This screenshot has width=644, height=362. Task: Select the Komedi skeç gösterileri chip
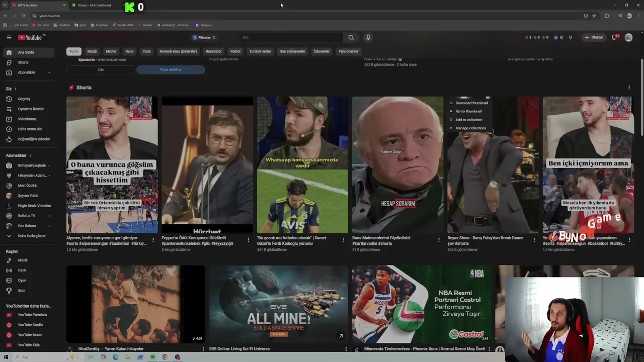pyautogui.click(x=178, y=51)
